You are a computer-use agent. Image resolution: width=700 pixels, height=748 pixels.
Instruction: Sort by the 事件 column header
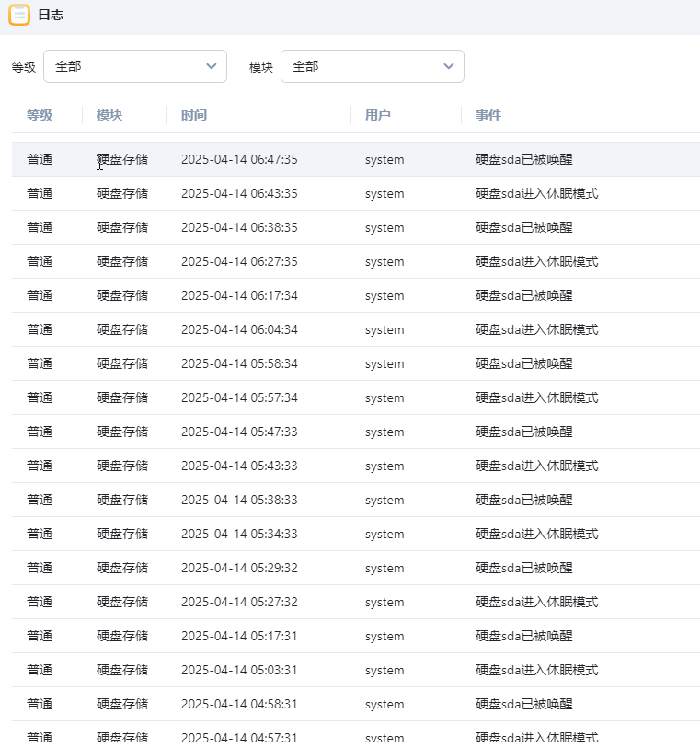(x=488, y=115)
